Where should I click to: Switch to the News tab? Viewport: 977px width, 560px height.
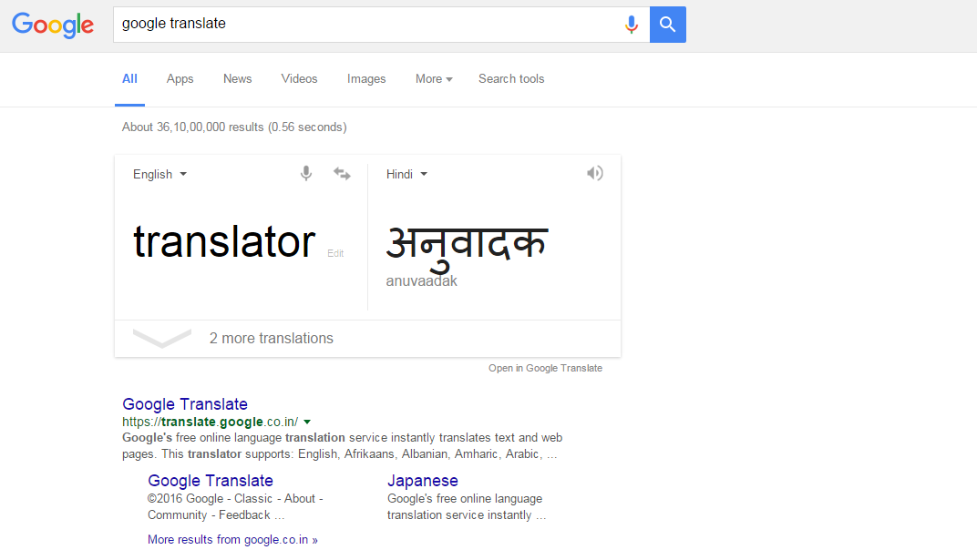237,79
